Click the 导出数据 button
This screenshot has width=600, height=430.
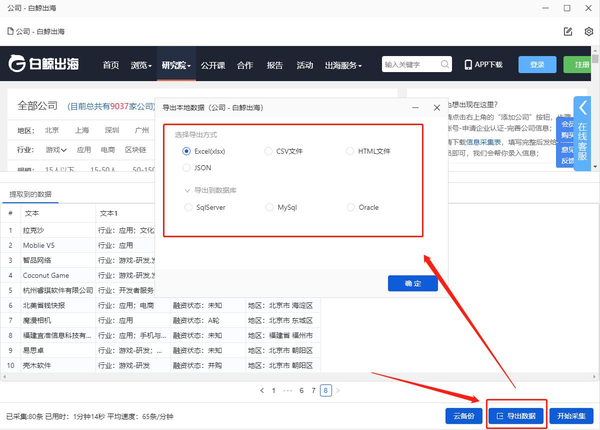(516, 416)
